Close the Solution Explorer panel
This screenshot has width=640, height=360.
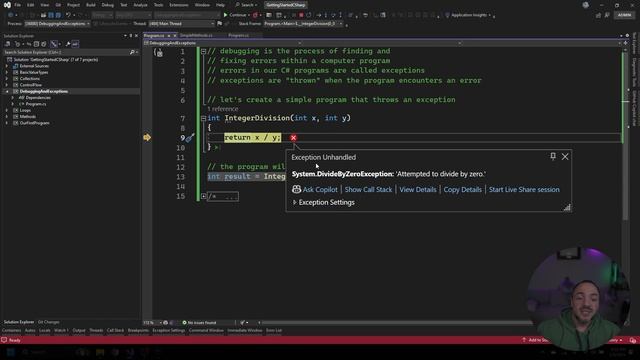pos(136,36)
